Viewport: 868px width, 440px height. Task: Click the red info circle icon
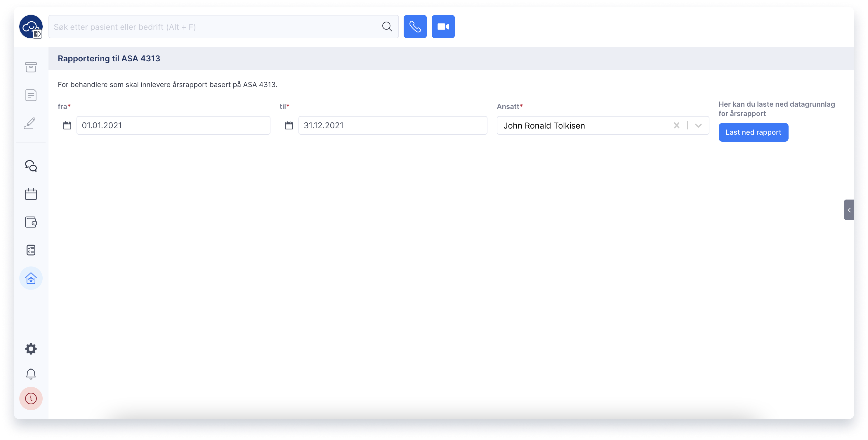[31, 398]
